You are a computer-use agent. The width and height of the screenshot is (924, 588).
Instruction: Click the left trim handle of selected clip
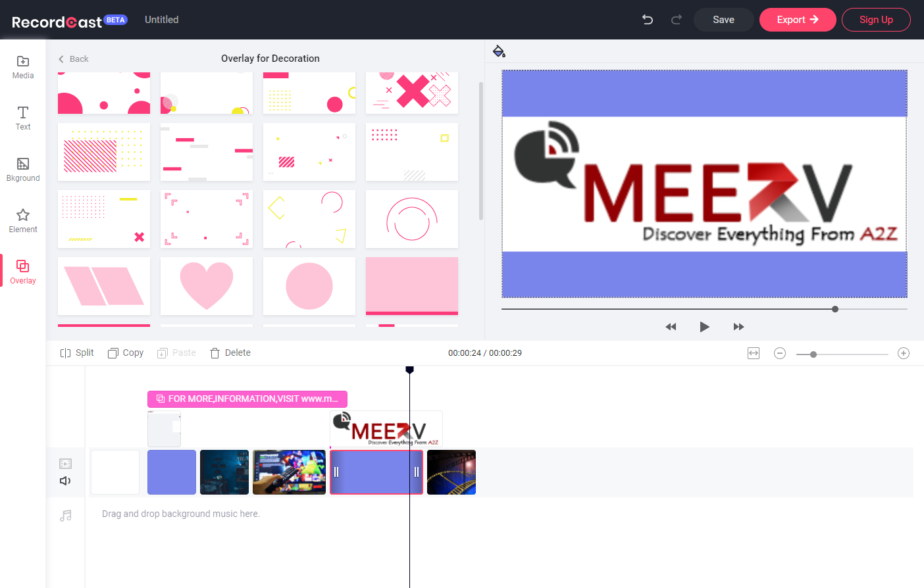336,472
